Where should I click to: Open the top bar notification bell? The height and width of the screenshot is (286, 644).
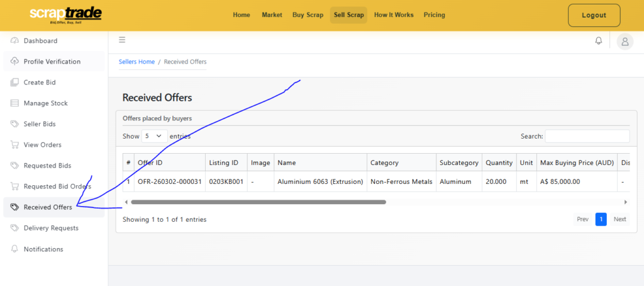coord(599,41)
